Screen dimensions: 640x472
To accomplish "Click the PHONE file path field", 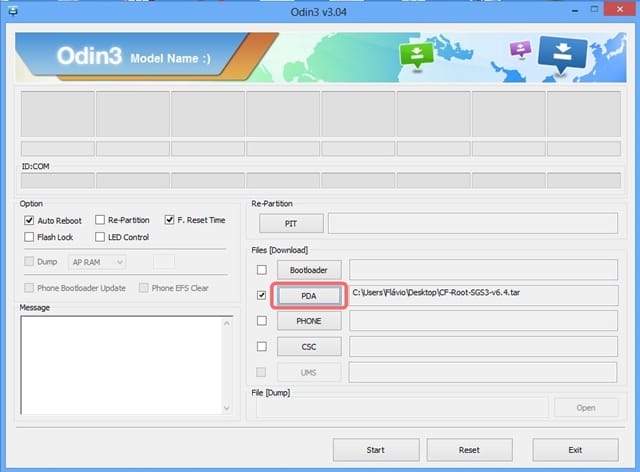I will pos(483,321).
